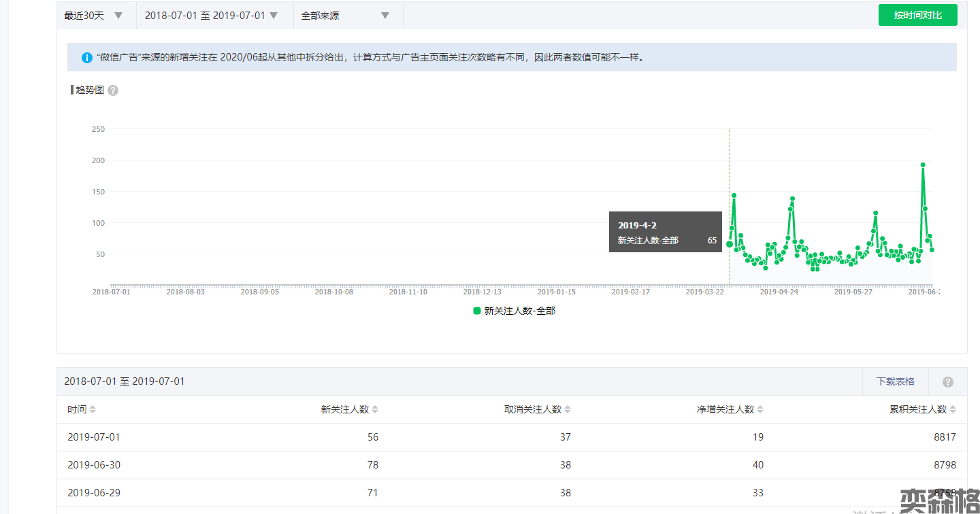The image size is (980, 514).
Task: Click the help icon next to 趋势图
Action: coord(113,90)
